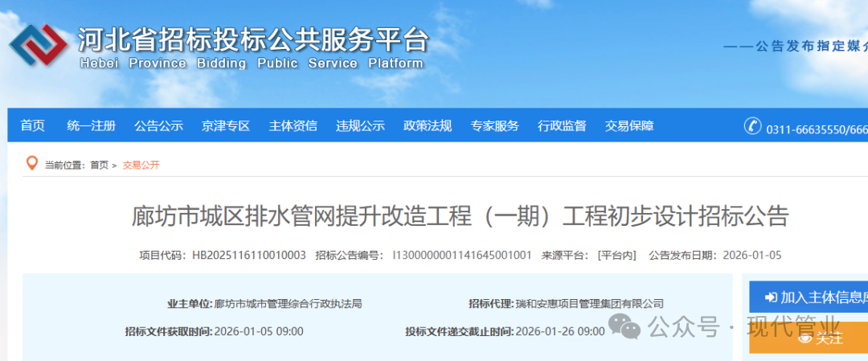The image size is (868, 361).
Task: Open the 行政监督 menu
Action: 562,126
